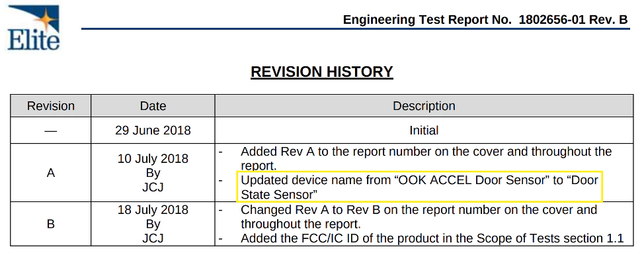Click the Added Rev A description line
The width and height of the screenshot is (644, 255).
(x=426, y=158)
